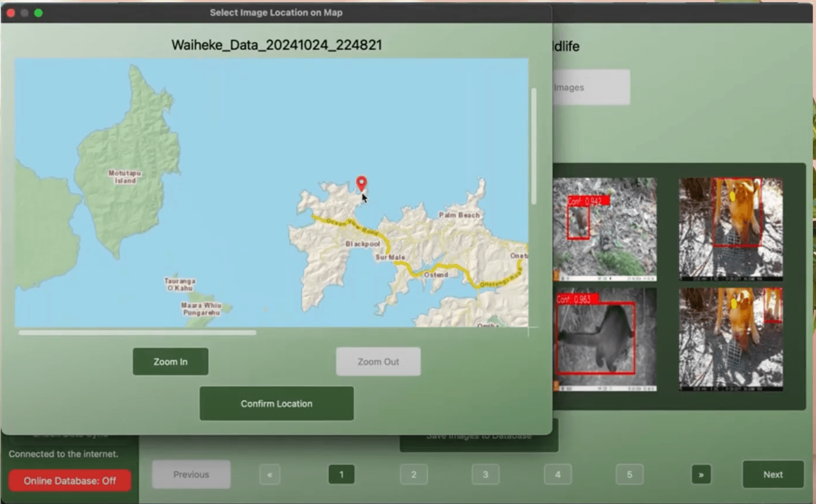This screenshot has height=504, width=816.
Task: Toggle Online Database off button
Action: [x=70, y=481]
